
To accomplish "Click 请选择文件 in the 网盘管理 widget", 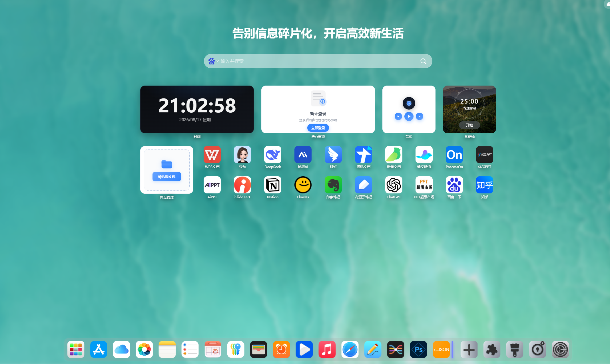I will click(x=167, y=177).
